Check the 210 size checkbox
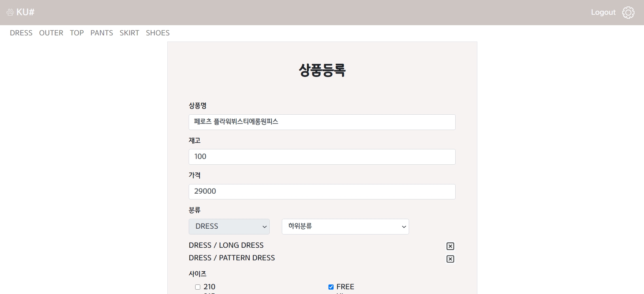Viewport: 644px width, 294px height. tap(198, 287)
